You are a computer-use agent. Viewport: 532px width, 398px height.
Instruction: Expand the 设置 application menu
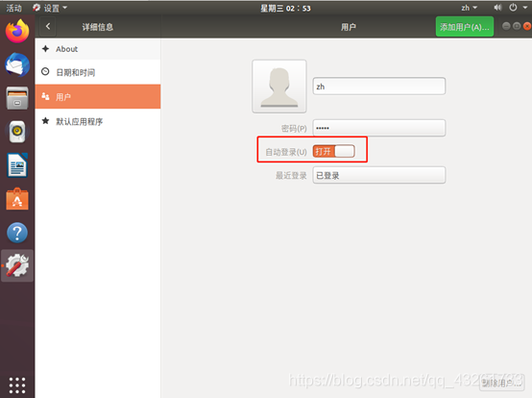tap(50, 8)
